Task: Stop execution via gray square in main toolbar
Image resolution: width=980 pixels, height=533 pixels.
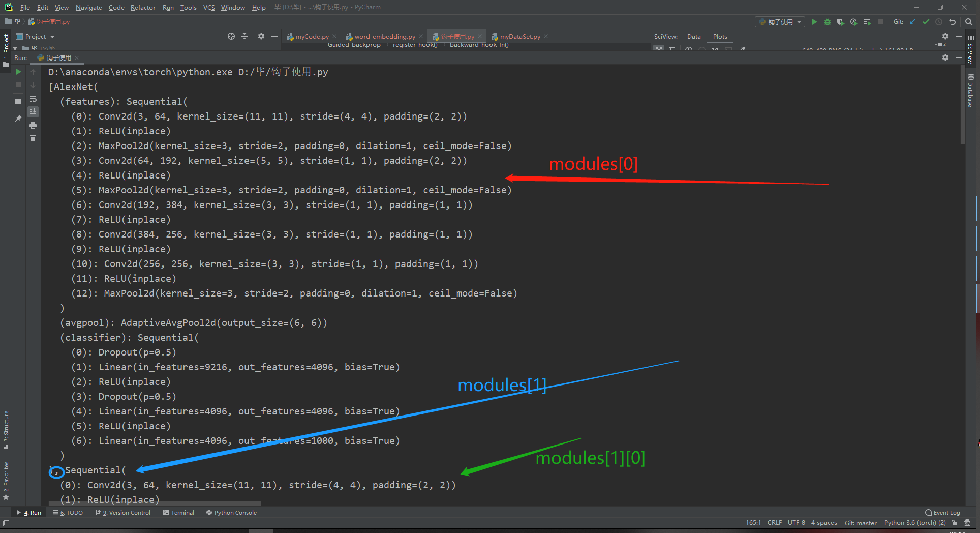Action: click(880, 22)
